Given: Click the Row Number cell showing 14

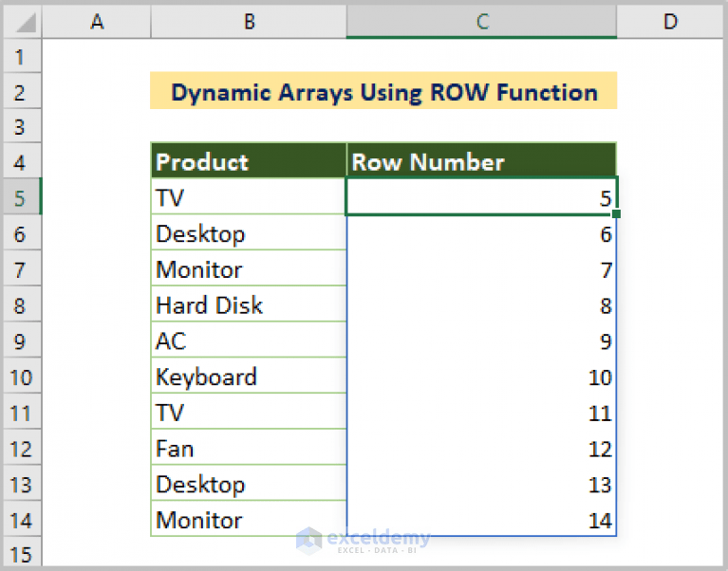Looking at the screenshot, I should pos(481,519).
